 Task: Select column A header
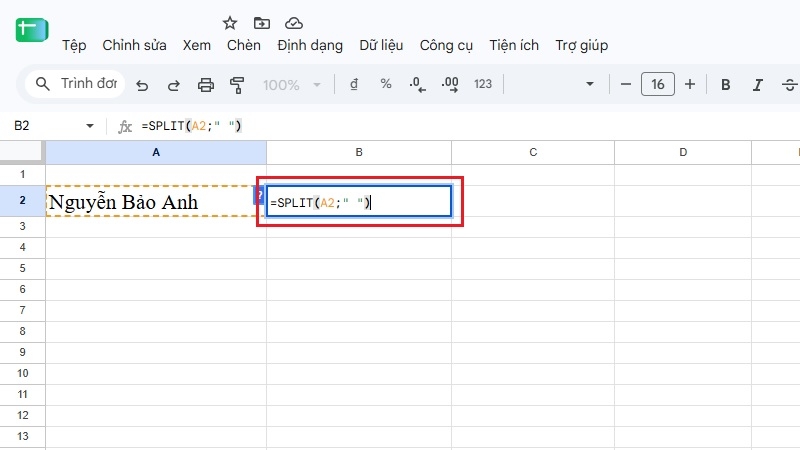[156, 152]
